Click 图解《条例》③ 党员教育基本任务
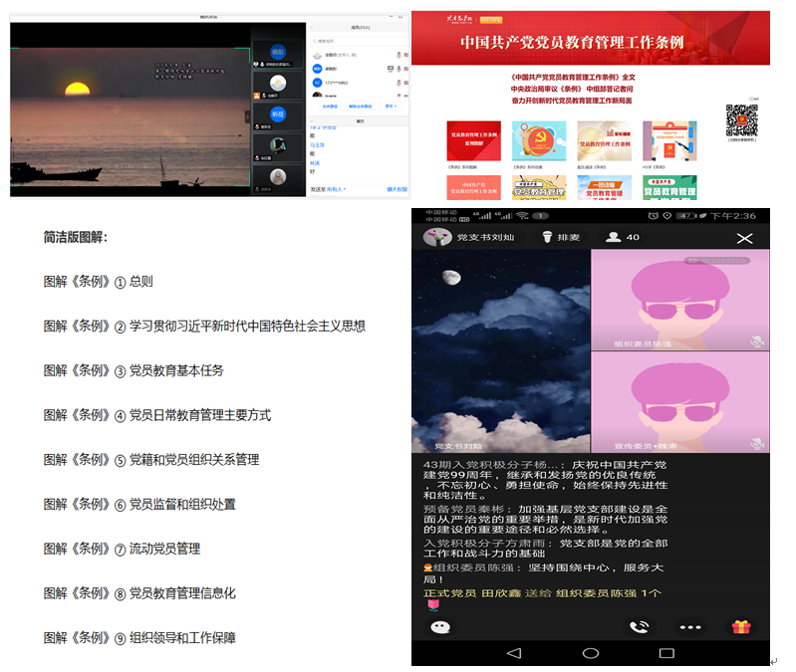Viewport: 796px width, 672px height. click(133, 370)
